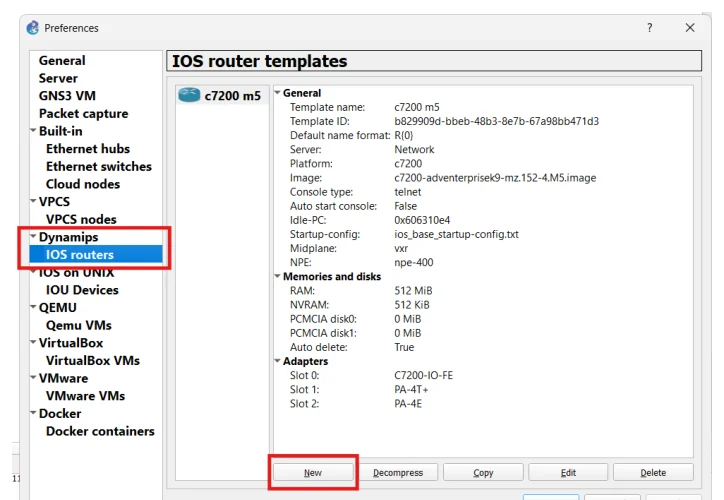Click the GNS3 Preferences window icon
This screenshot has height=500, width=724.
pos(33,28)
